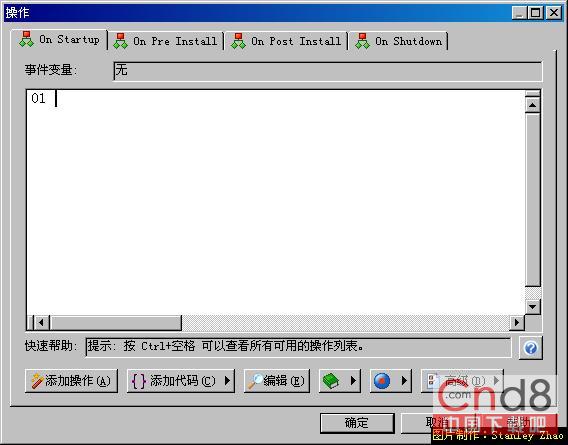Switch to the On Pre Install tab
This screenshot has width=568, height=445.
[166, 41]
